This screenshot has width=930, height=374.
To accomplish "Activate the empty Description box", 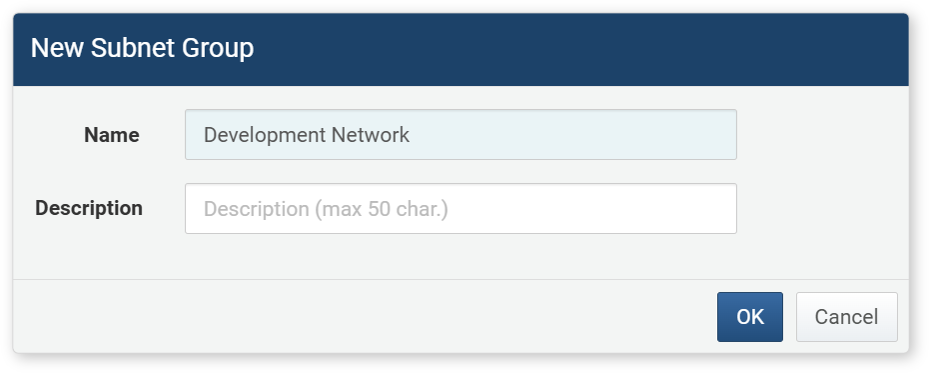I will [461, 209].
